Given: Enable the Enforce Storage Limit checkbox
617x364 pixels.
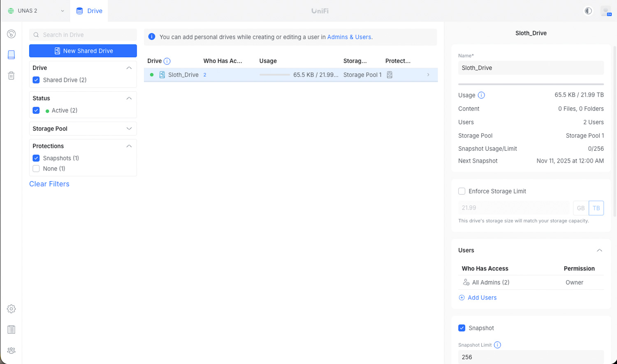Looking at the screenshot, I should 462,191.
